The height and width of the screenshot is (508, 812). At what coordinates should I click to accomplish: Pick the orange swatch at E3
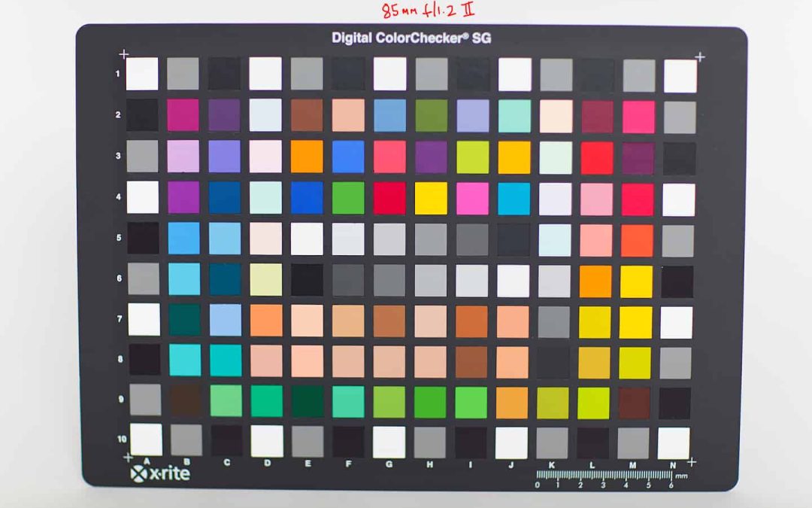pyautogui.click(x=307, y=157)
